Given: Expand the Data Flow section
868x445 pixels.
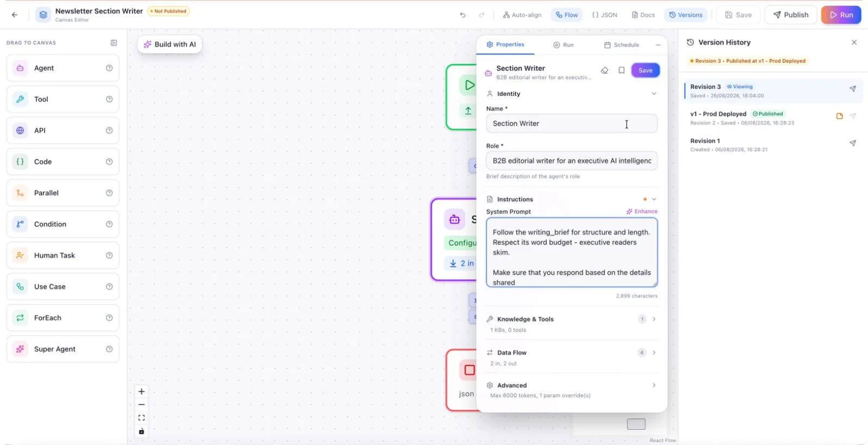Looking at the screenshot, I should pos(654,353).
